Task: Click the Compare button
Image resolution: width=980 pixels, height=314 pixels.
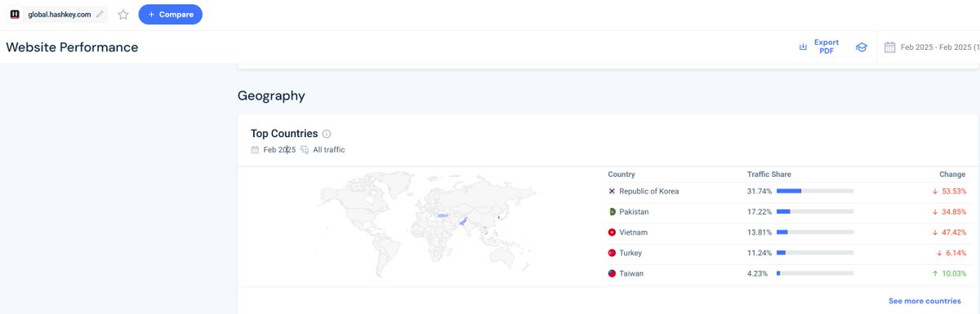Action: point(170,14)
